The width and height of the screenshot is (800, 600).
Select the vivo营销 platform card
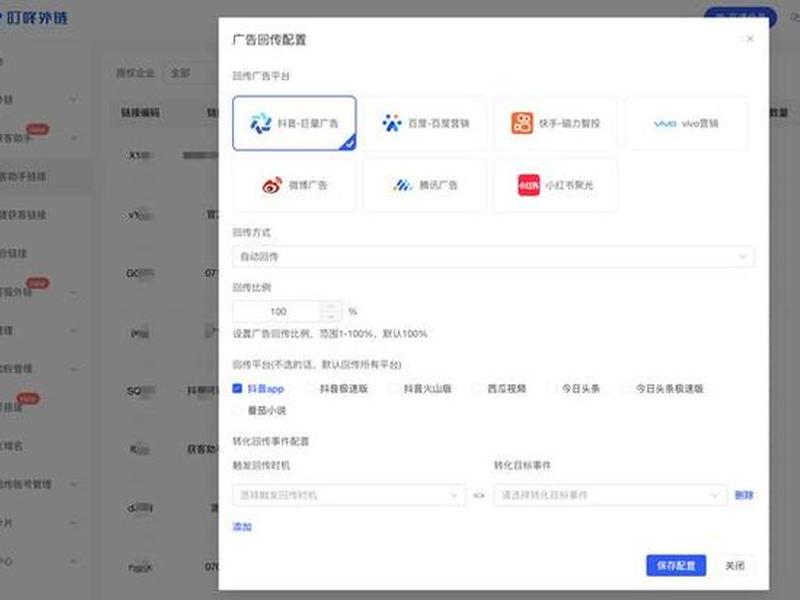(x=686, y=123)
